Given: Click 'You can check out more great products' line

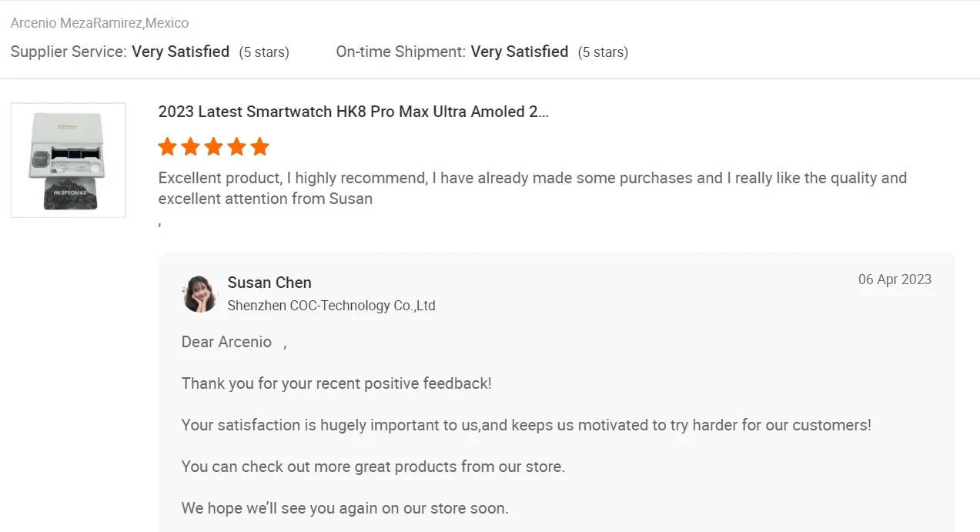Looking at the screenshot, I should pos(373,467).
